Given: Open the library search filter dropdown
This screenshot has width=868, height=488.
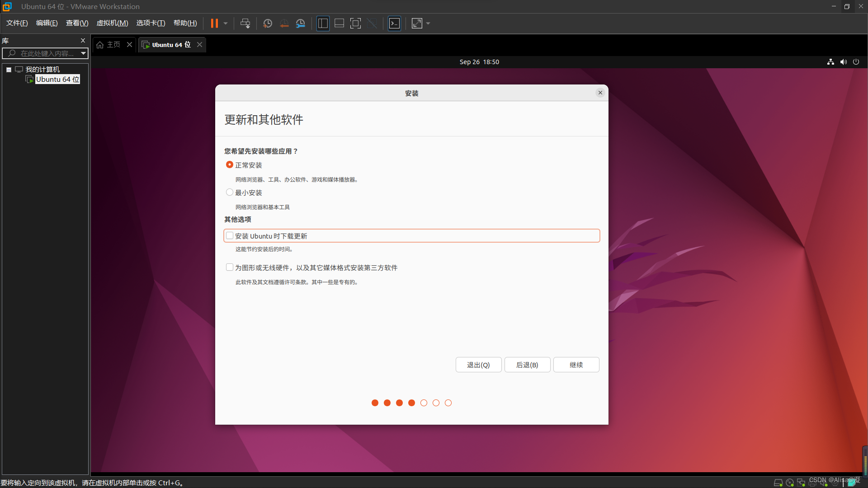Looking at the screenshot, I should click(83, 53).
